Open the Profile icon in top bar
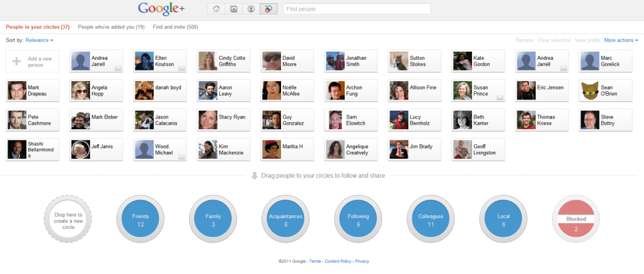 (x=251, y=9)
